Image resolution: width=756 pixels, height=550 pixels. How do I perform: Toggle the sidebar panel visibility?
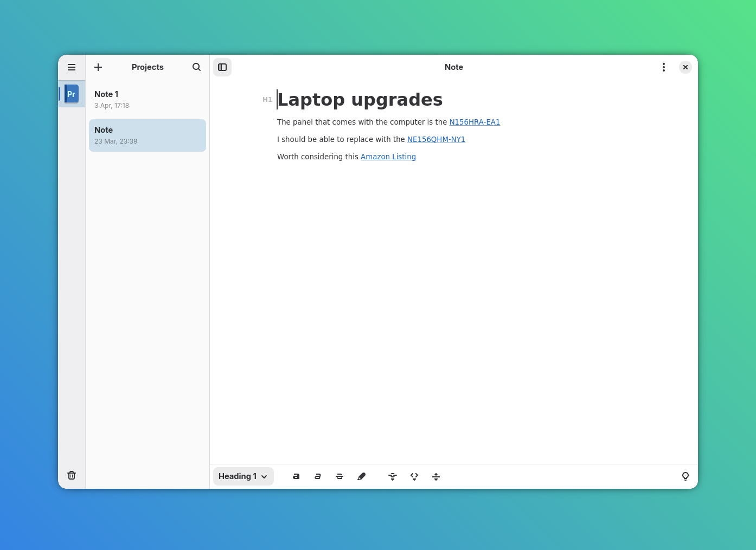[222, 67]
